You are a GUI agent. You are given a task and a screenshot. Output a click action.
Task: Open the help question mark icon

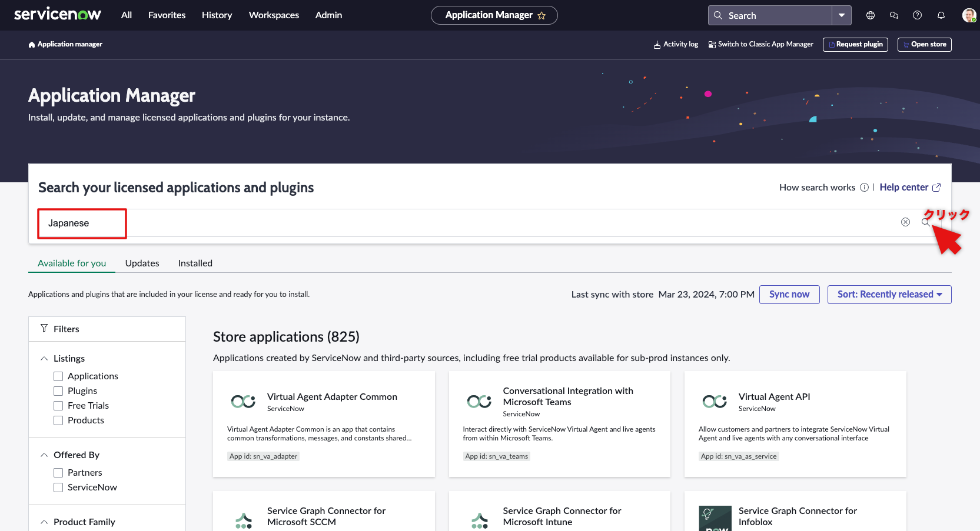pyautogui.click(x=917, y=15)
